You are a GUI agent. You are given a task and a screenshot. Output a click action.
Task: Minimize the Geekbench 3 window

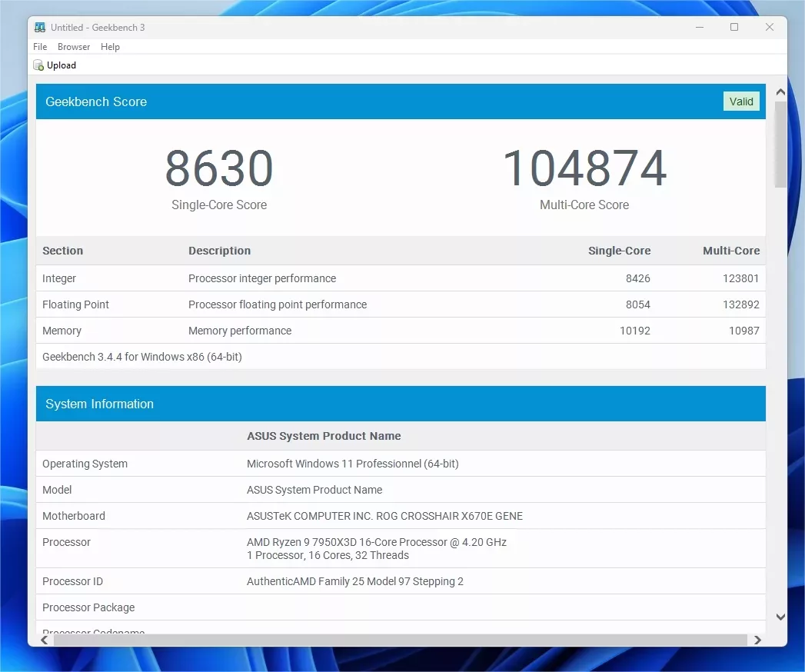pos(699,28)
